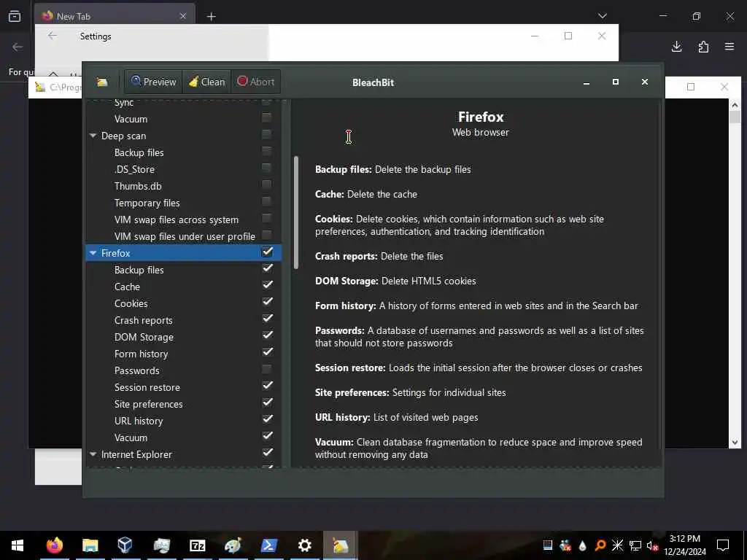The height and width of the screenshot is (560, 747).
Task: Check the Thumbs.db checkbox
Action: coord(267,184)
